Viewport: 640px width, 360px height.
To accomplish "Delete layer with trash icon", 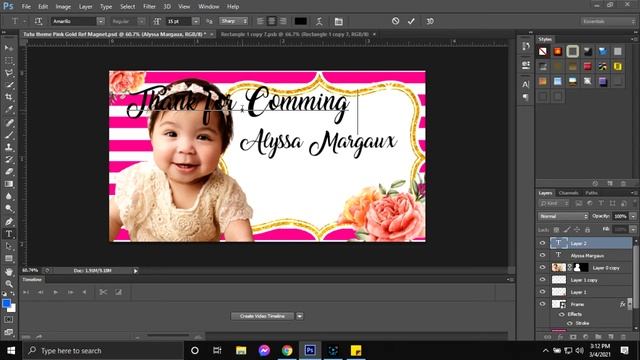I will point(623,337).
